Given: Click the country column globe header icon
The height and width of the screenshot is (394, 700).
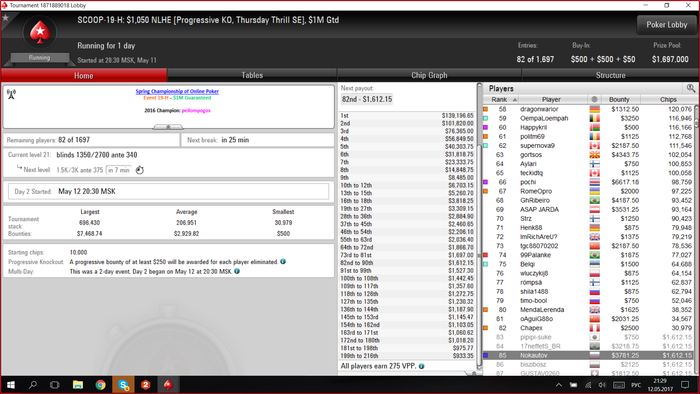Looking at the screenshot, I should 594,100.
